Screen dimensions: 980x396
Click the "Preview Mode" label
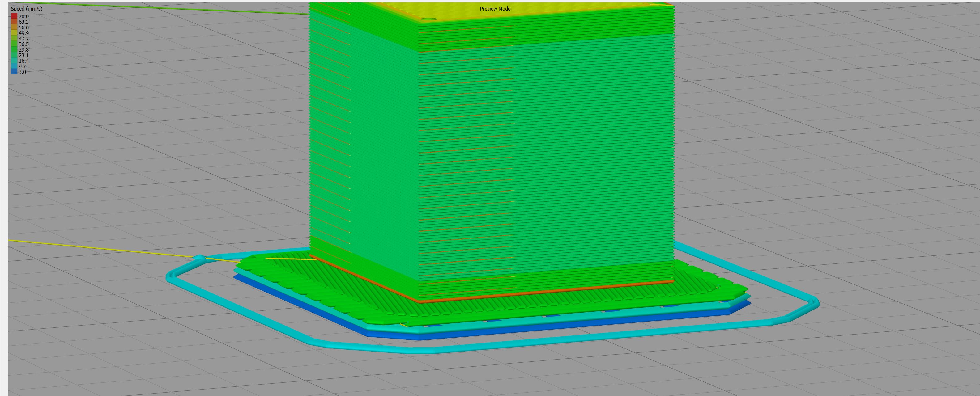click(495, 9)
